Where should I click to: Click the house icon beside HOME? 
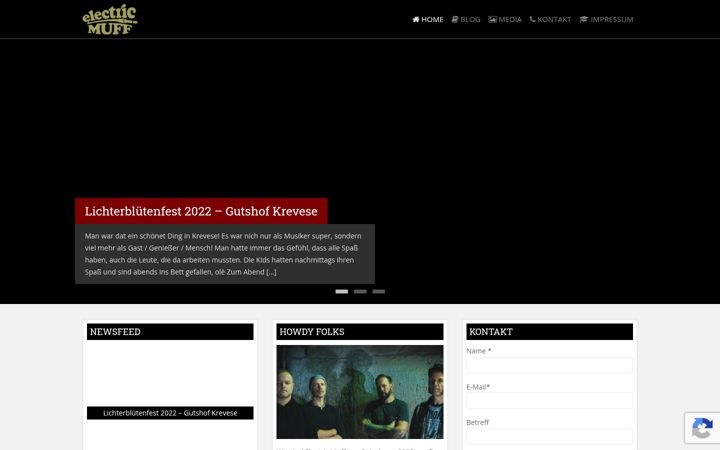tap(416, 19)
